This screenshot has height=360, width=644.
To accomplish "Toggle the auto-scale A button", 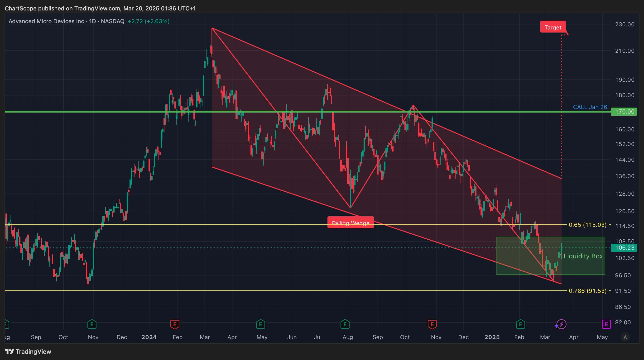I will pos(625,337).
